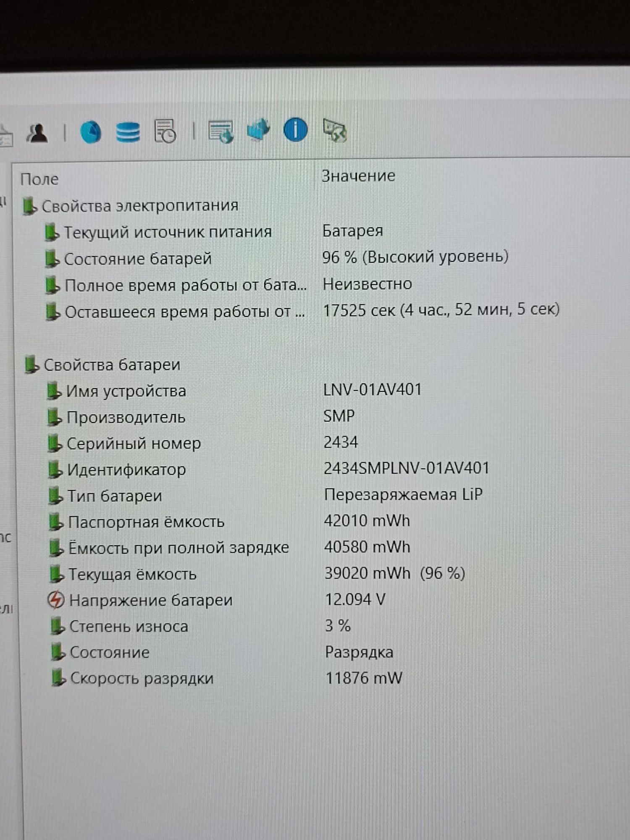Click the battery icon beside Свойства электропитания
630x840 pixels.
click(29, 207)
